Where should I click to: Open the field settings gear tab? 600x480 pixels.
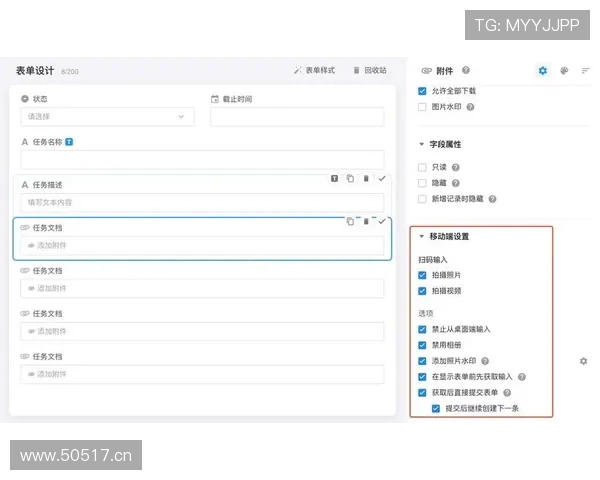[x=543, y=71]
